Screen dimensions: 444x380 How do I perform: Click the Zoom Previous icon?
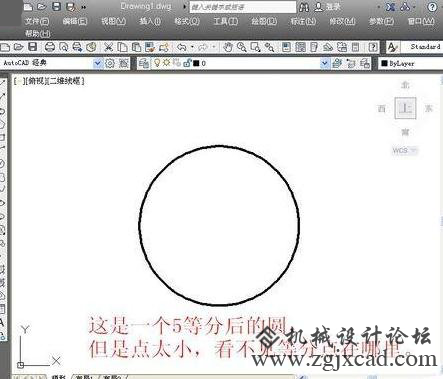click(x=269, y=47)
